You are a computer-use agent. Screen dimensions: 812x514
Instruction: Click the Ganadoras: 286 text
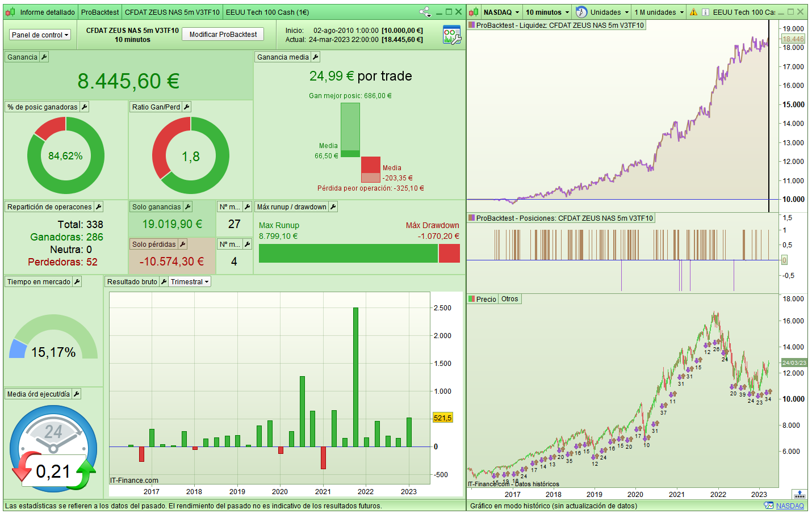coord(66,237)
